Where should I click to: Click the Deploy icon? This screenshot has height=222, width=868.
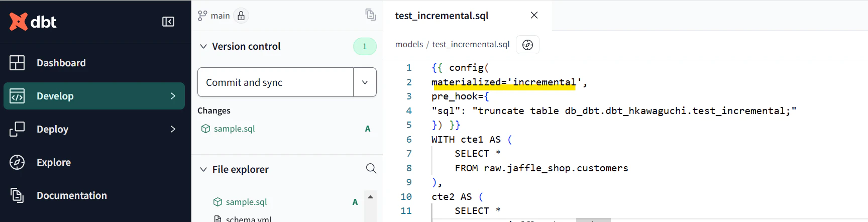[x=17, y=129]
